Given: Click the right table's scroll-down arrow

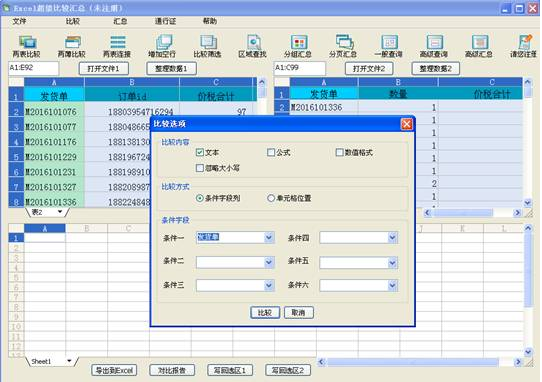Looking at the screenshot, I should click(x=527, y=203).
